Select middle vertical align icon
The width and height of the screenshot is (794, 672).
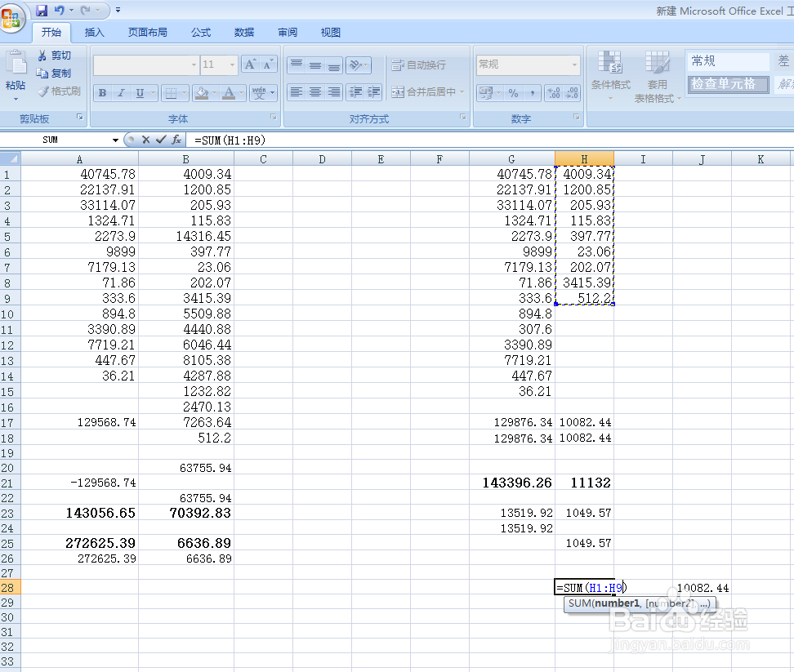pyautogui.click(x=315, y=65)
